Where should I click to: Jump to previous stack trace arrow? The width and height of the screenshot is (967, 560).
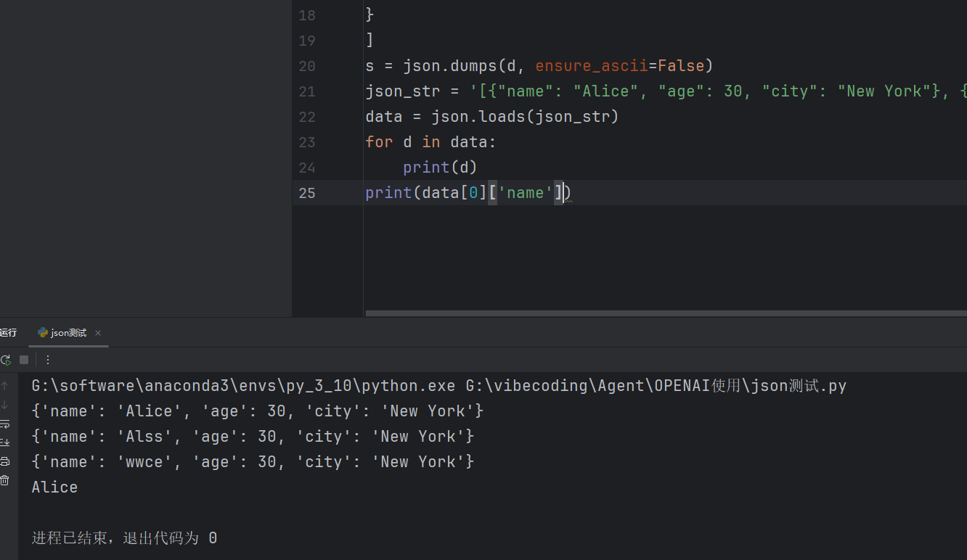(5, 386)
